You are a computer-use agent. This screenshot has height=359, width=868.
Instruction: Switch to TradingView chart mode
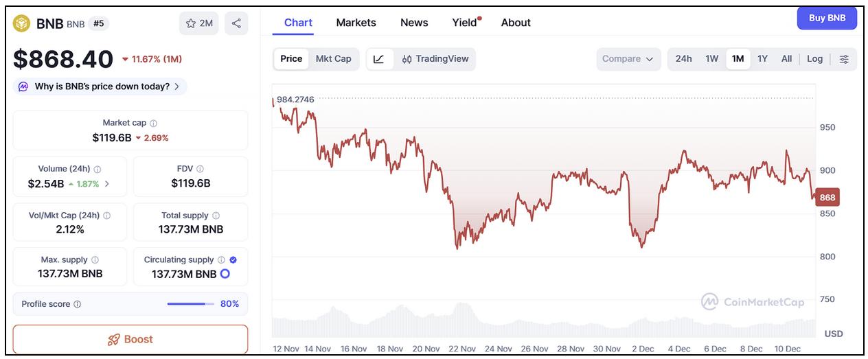click(x=435, y=59)
